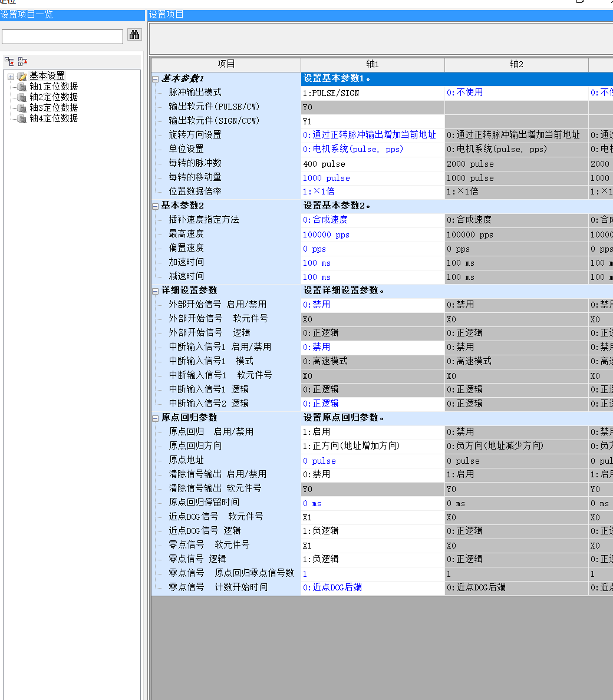Select the 轴1 column header
The image size is (613, 700).
pos(373,64)
